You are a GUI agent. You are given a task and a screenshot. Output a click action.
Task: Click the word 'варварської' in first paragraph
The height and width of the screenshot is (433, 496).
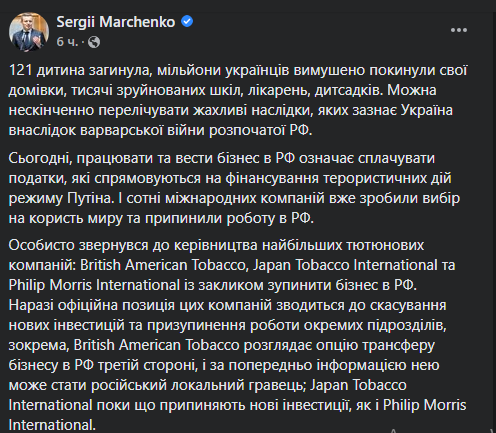pos(121,130)
